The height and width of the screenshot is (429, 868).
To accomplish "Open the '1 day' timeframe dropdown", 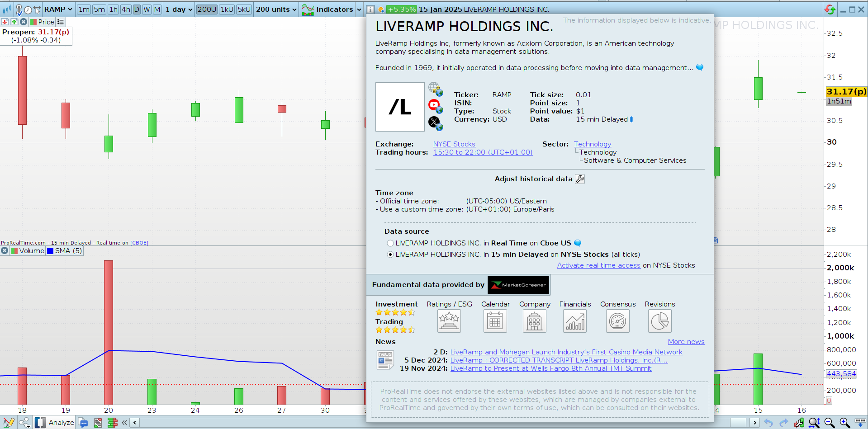I will 179,9.
